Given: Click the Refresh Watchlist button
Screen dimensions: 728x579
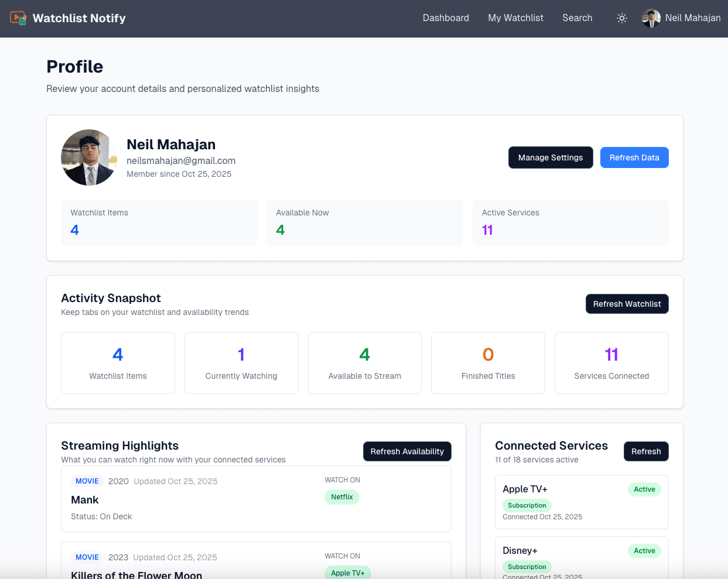Looking at the screenshot, I should (x=627, y=304).
